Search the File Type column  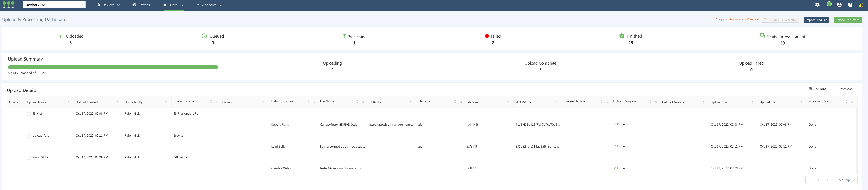pos(461,102)
